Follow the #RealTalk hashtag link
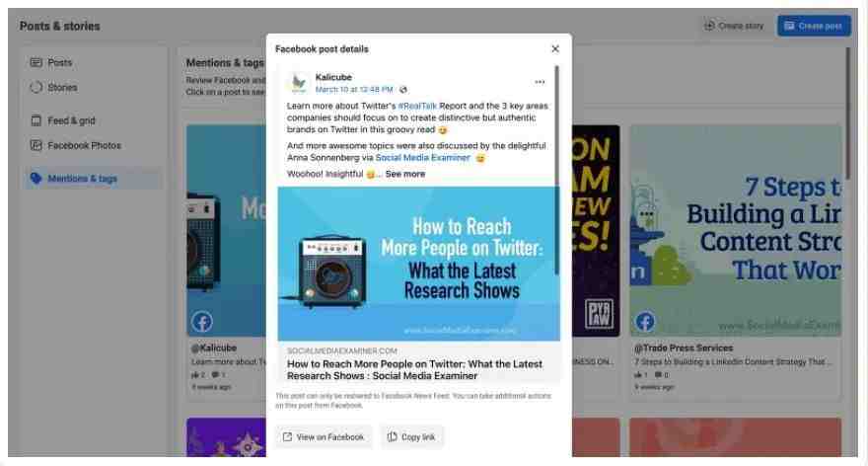The width and height of the screenshot is (868, 466). [x=417, y=106]
